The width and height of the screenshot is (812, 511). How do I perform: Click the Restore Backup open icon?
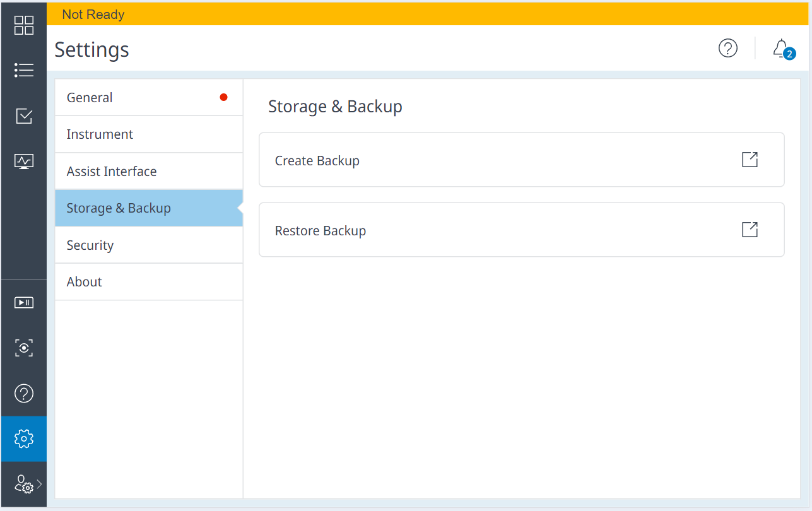pos(750,230)
